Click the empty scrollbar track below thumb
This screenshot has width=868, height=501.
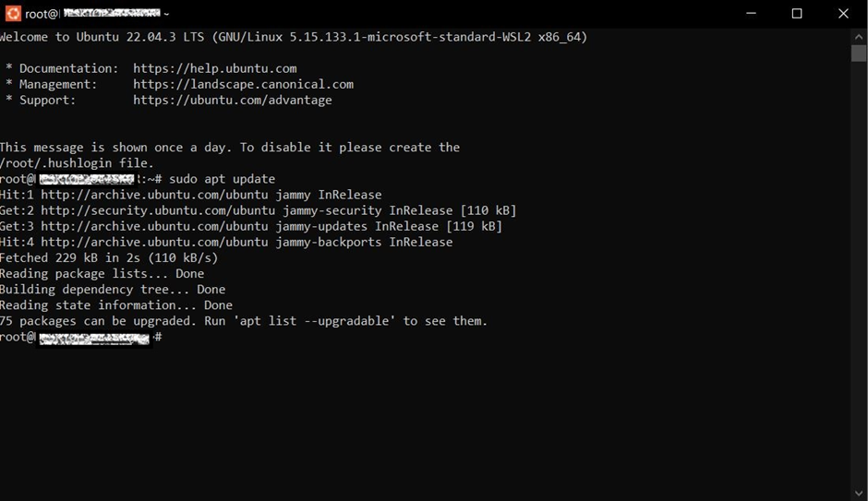[859, 274]
